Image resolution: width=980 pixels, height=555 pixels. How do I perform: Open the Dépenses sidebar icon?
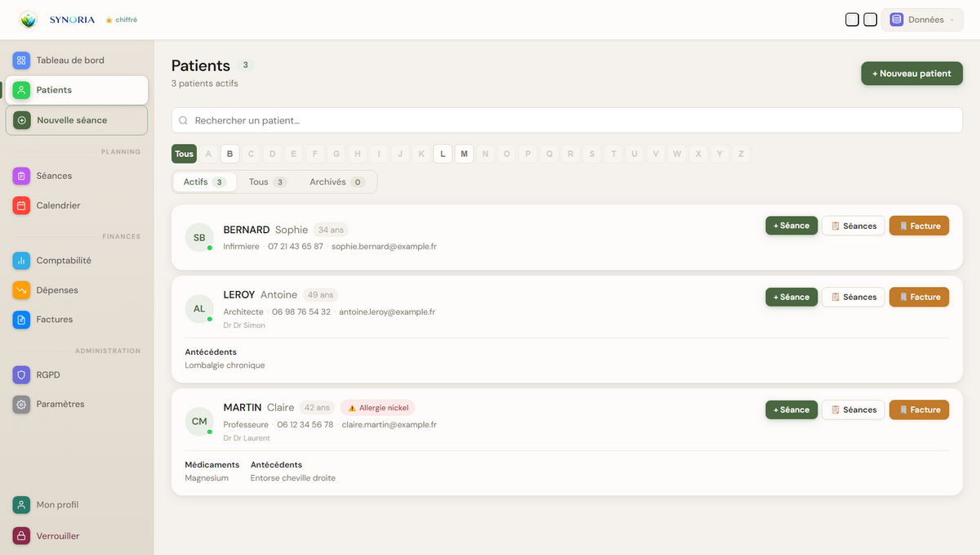coord(21,290)
